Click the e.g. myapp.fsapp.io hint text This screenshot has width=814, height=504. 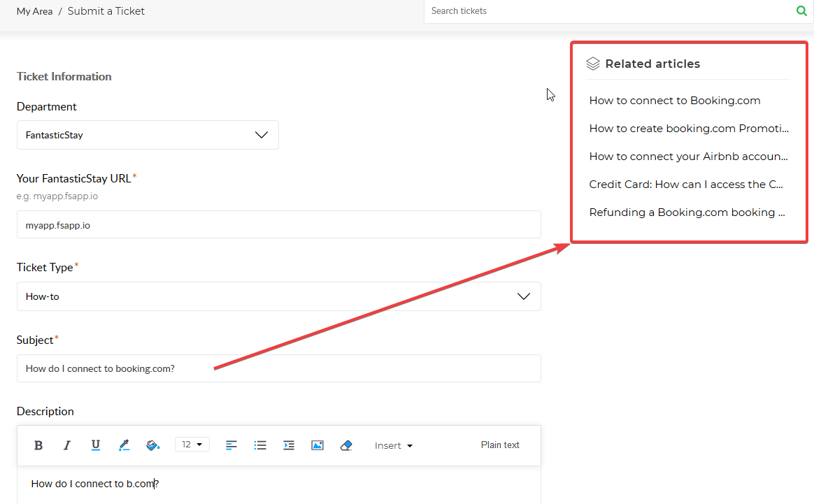(x=57, y=196)
